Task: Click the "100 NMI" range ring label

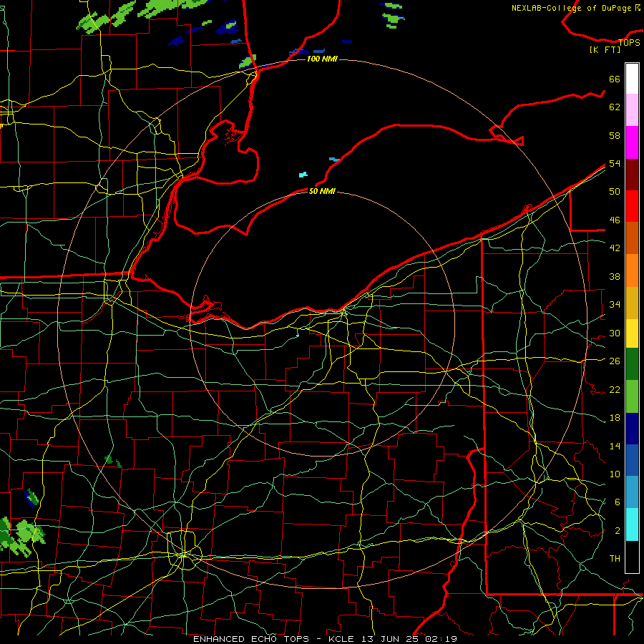Action: [x=322, y=59]
